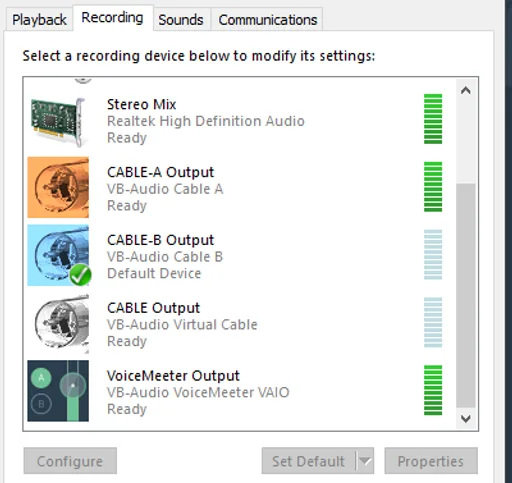Click the scrollbar up arrow

[466, 90]
